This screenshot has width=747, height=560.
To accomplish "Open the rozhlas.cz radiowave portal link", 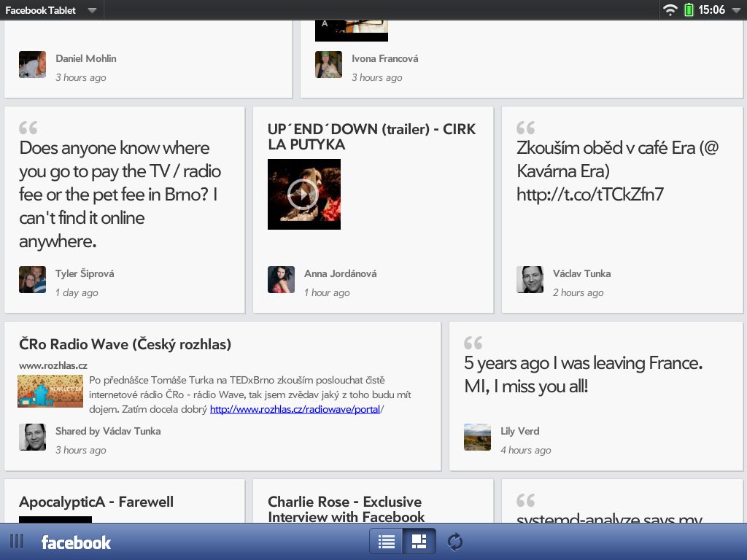I will (295, 409).
